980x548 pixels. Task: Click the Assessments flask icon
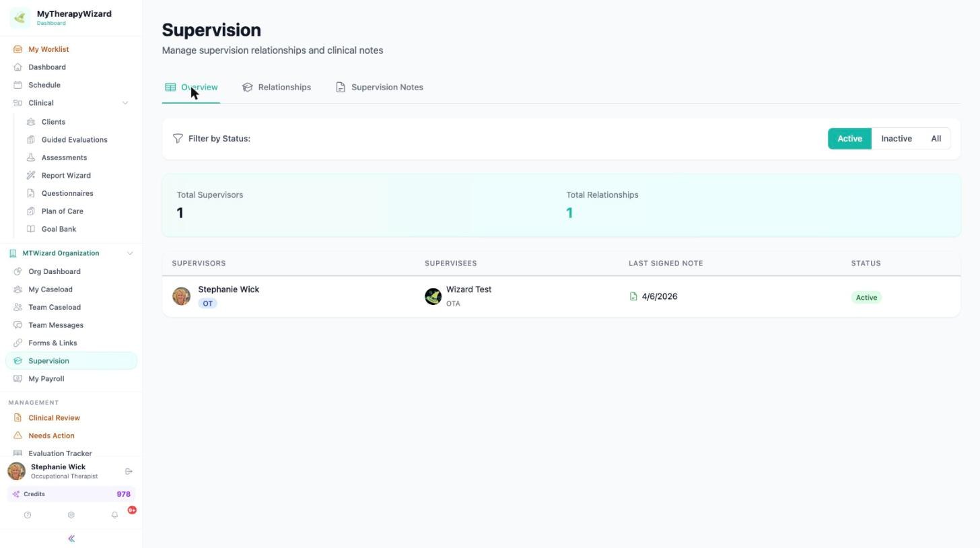tap(31, 158)
